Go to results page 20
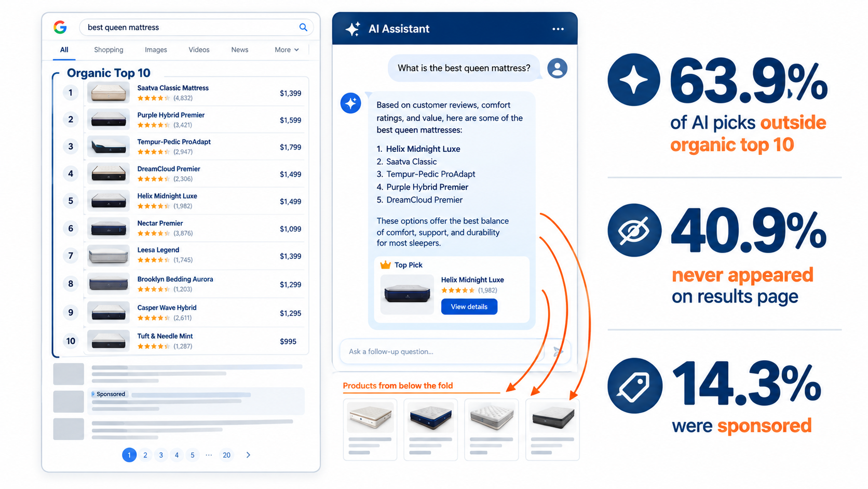Image resolution: width=868 pixels, height=489 pixels. [226, 455]
